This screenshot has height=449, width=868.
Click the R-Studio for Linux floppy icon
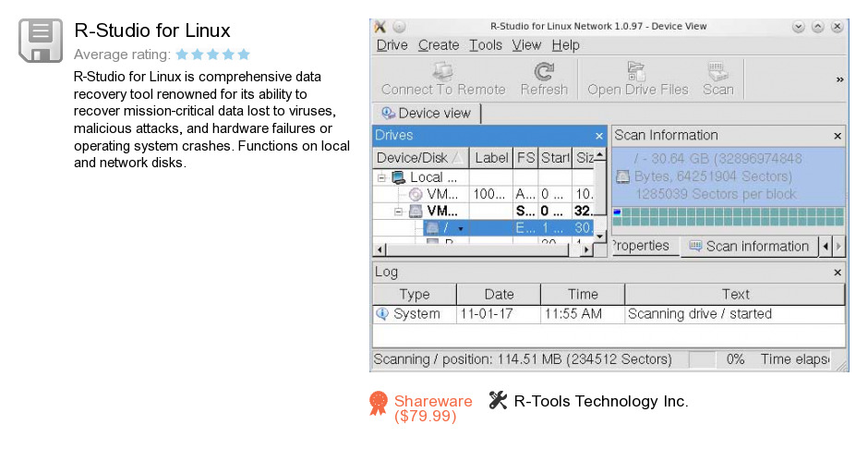pos(41,41)
